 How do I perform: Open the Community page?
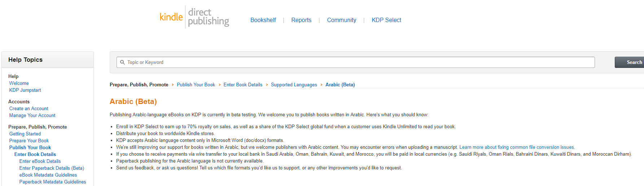(341, 20)
